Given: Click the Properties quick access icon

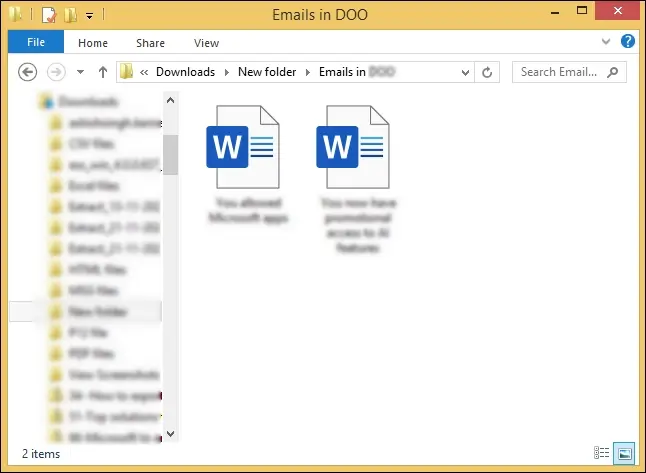Looking at the screenshot, I should pos(49,16).
